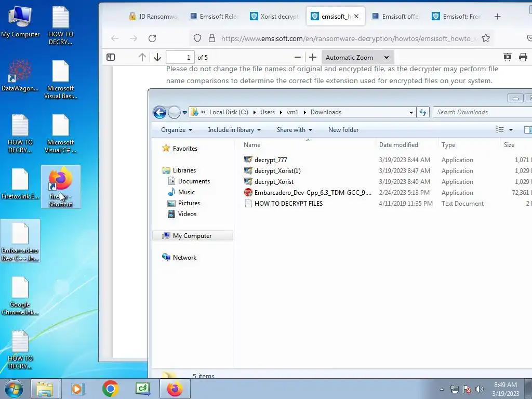
Task: Open view options dropdown arrow
Action: (x=511, y=130)
